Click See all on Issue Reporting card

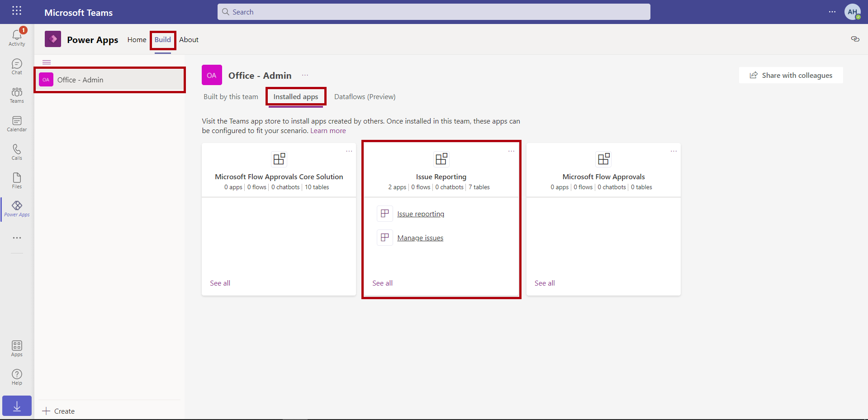[x=383, y=283]
